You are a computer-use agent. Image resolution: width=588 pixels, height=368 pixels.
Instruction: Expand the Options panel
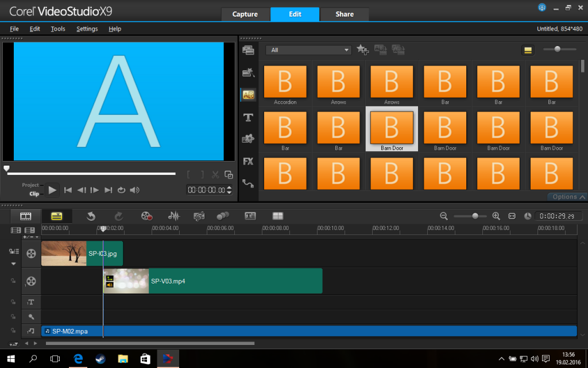[x=567, y=197]
